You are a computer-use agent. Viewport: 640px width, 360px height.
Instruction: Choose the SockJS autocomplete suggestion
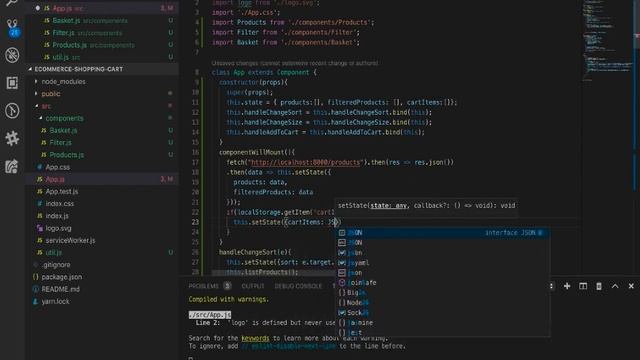click(x=442, y=313)
